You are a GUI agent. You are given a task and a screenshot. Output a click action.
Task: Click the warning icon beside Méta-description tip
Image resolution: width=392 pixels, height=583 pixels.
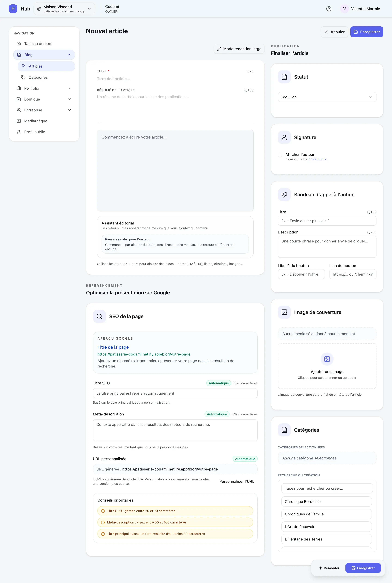(103, 522)
